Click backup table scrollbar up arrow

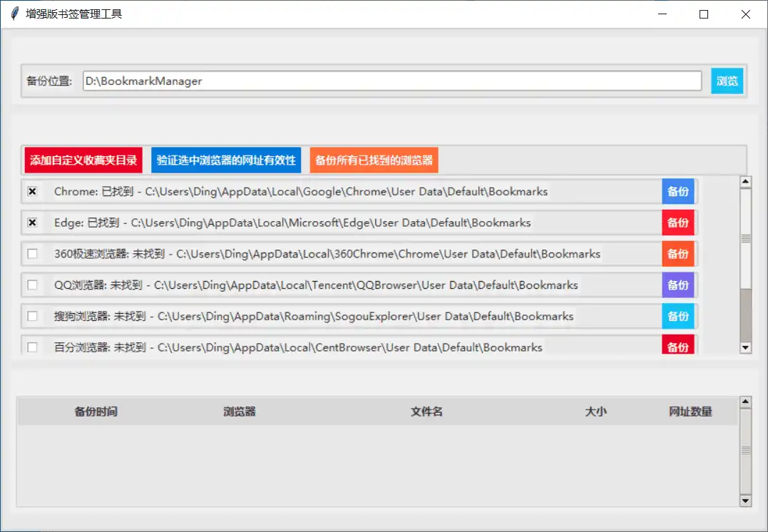(x=745, y=402)
